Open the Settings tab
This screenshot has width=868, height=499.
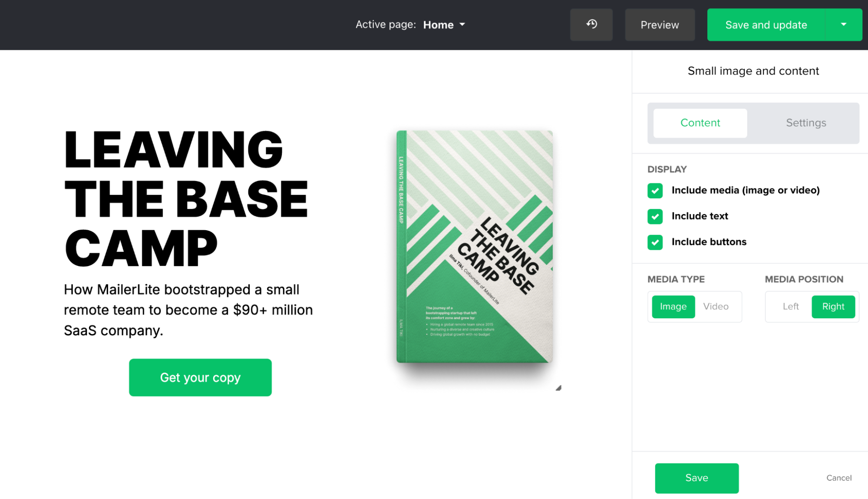click(x=805, y=123)
